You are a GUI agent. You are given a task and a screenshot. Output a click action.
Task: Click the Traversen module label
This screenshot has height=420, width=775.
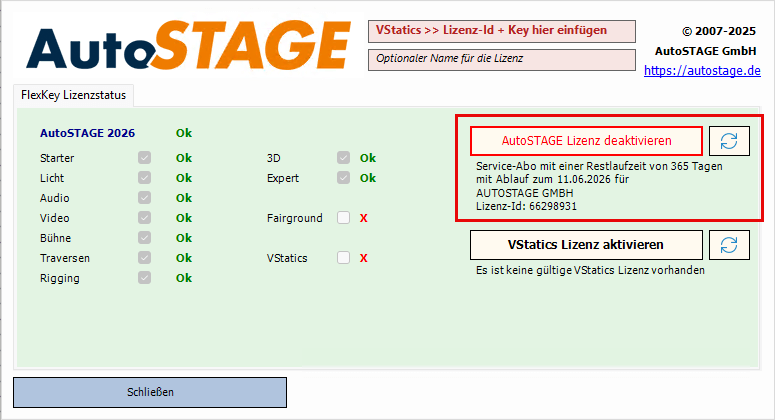pos(65,258)
